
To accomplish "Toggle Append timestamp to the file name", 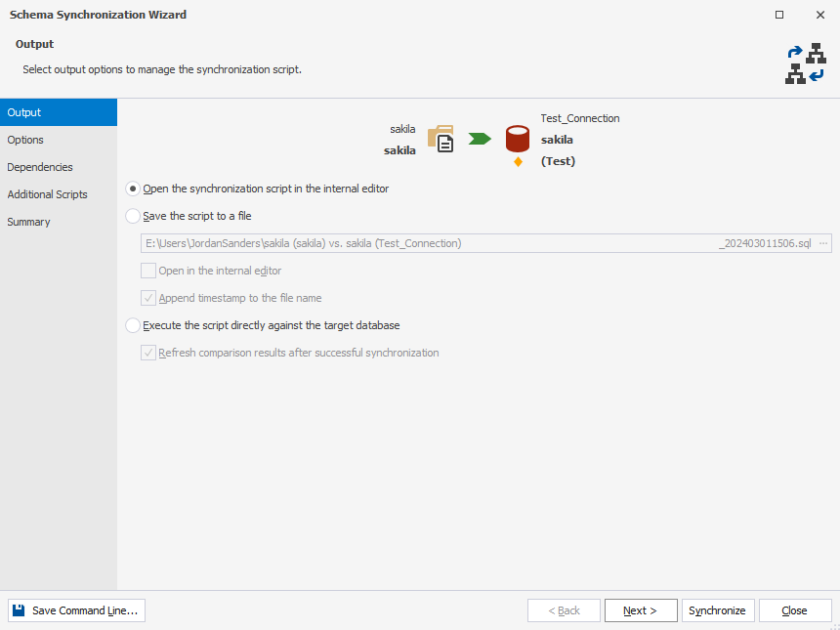I will coord(148,298).
